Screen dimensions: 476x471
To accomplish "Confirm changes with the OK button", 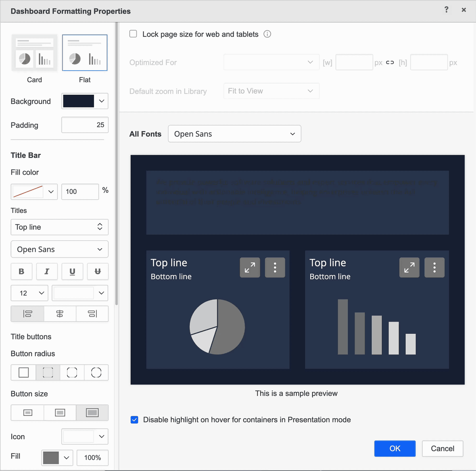I will [395, 448].
